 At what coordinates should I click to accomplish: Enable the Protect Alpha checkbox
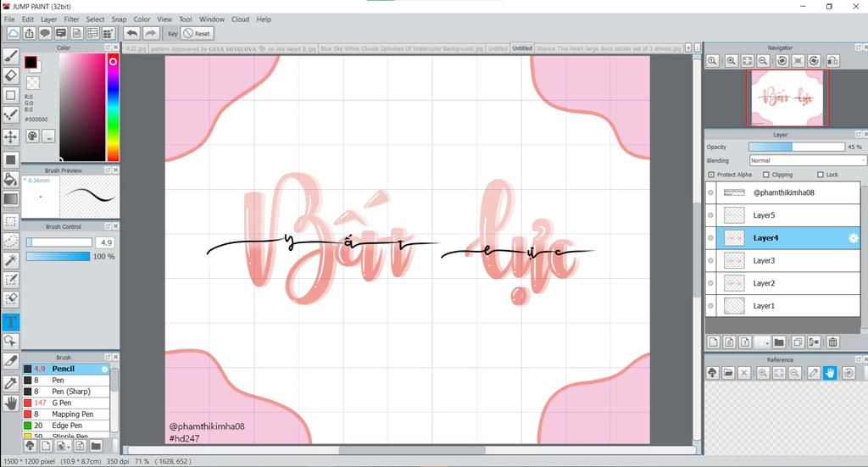(x=711, y=175)
